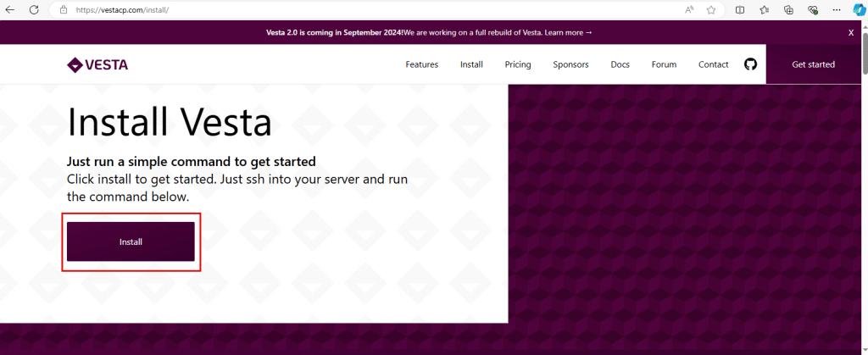Reload the page with refresh icon

(x=34, y=10)
